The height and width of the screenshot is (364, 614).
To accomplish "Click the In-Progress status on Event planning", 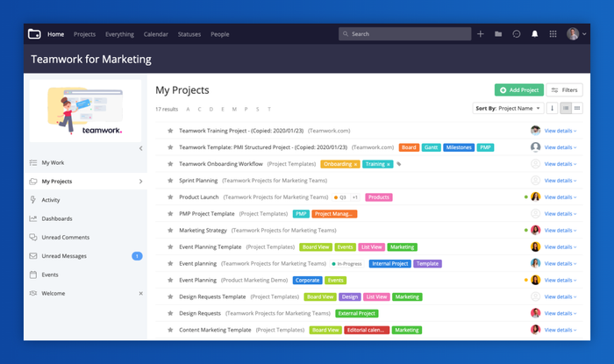I will [x=347, y=264].
